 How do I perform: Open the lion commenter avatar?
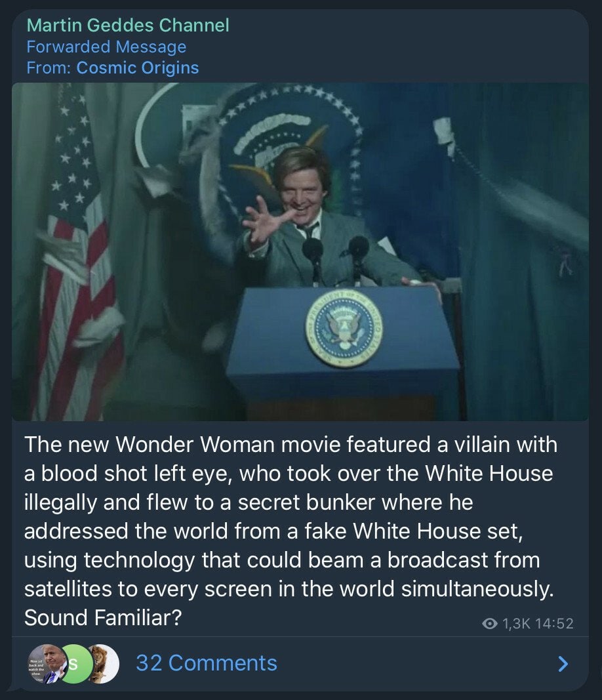point(103,664)
